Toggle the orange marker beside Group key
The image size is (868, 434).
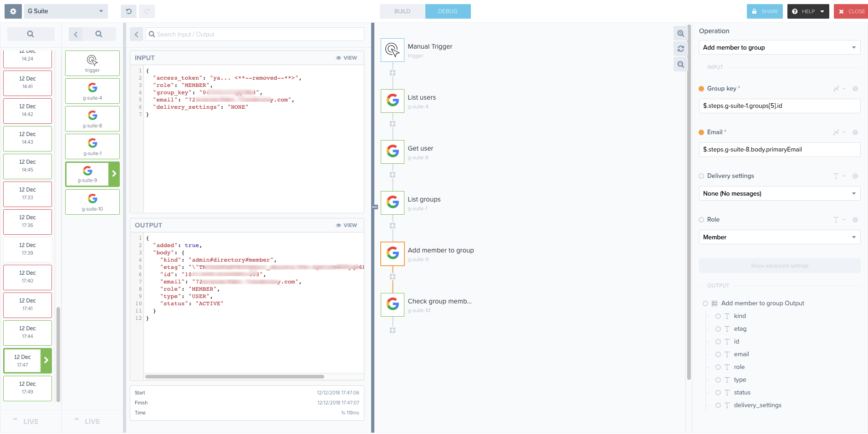pos(701,89)
